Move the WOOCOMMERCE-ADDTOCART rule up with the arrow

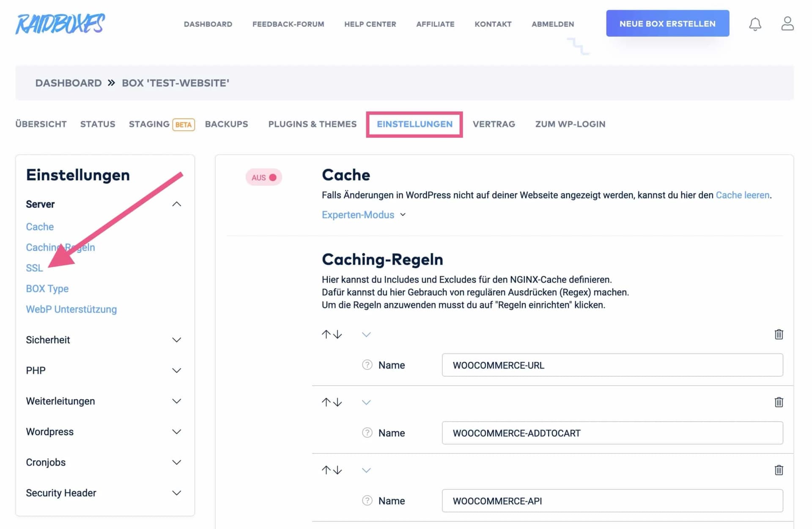[326, 402]
